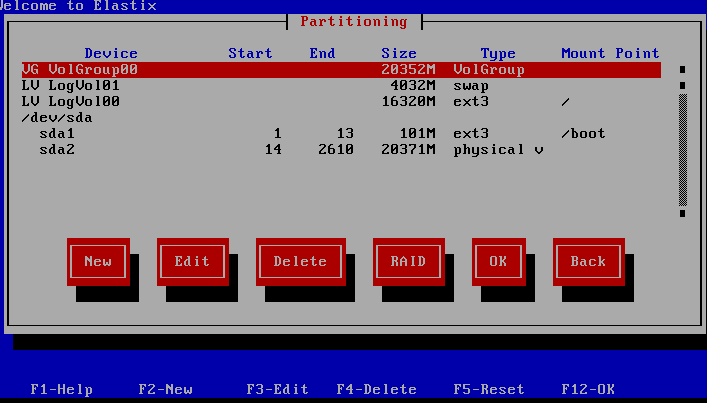Click the 101M size of sda1

point(418,133)
